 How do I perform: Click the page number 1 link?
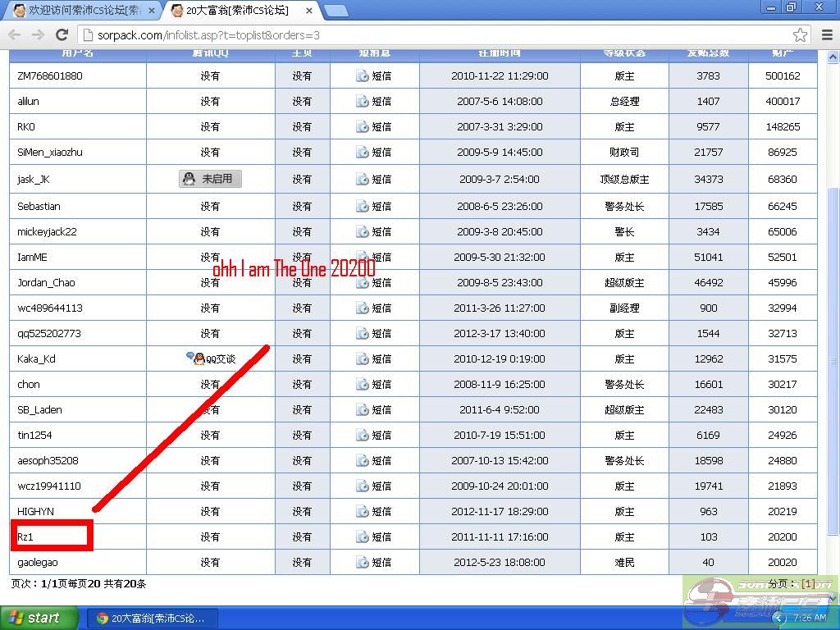(808, 583)
